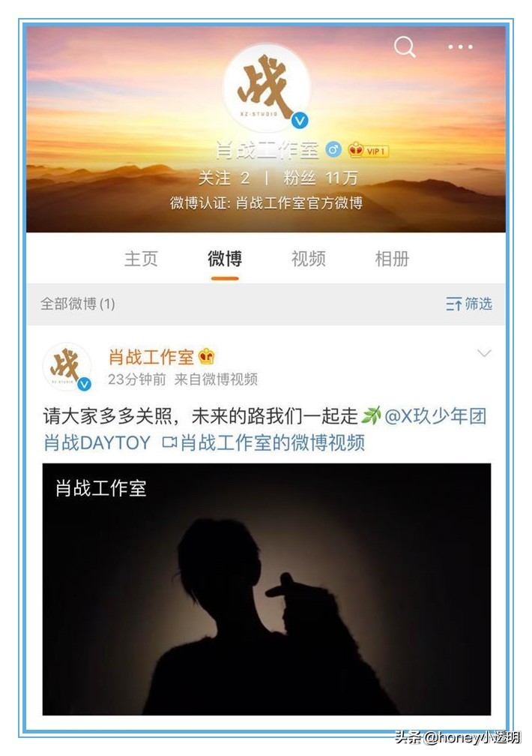
Task: Open the search magnifier icon
Action: pos(405,46)
